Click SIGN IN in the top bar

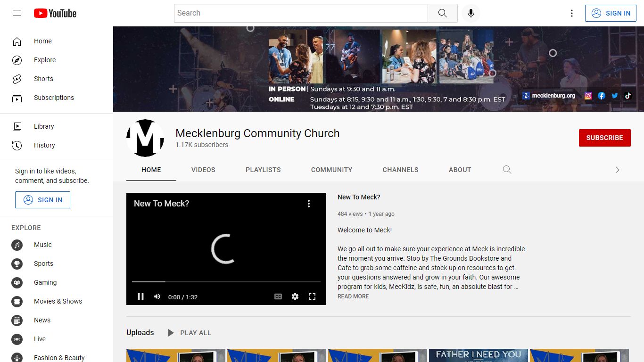pyautogui.click(x=611, y=13)
